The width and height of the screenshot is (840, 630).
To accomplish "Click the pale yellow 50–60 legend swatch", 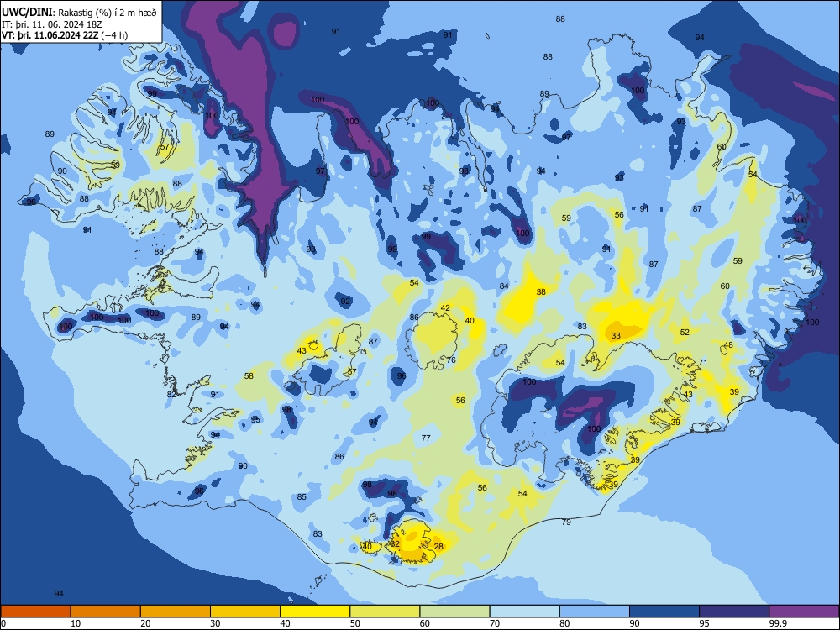I will 385,612.
